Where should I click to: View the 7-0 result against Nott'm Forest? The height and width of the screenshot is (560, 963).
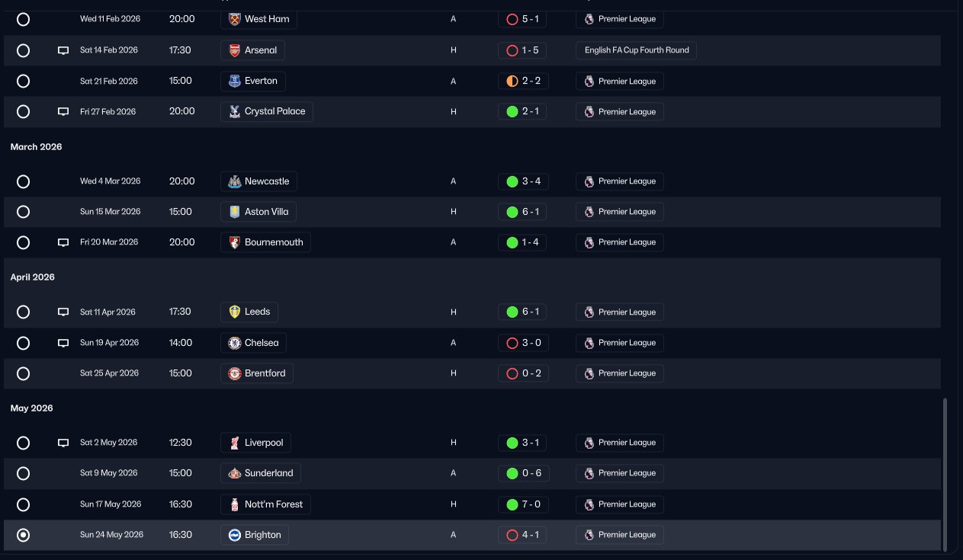tap(522, 504)
